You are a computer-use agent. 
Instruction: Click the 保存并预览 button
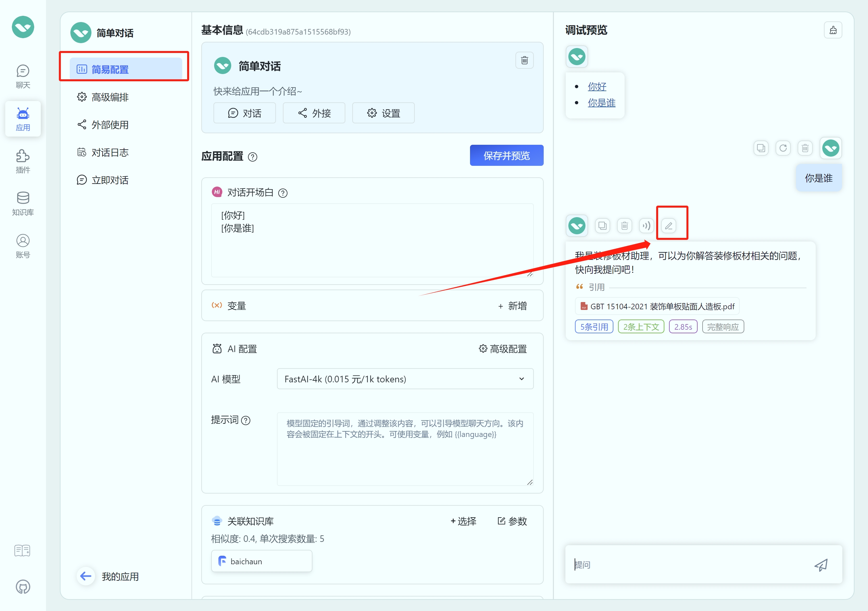tap(506, 155)
